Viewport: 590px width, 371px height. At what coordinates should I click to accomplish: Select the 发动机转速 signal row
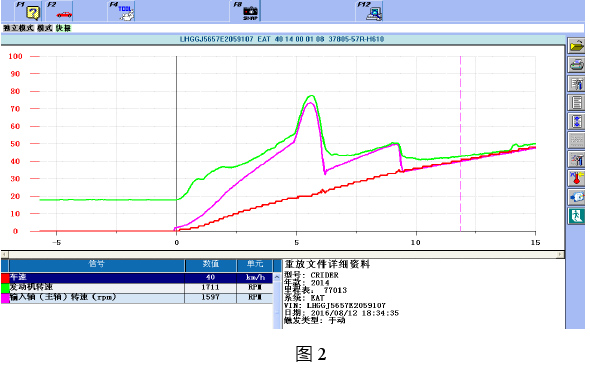coord(137,287)
